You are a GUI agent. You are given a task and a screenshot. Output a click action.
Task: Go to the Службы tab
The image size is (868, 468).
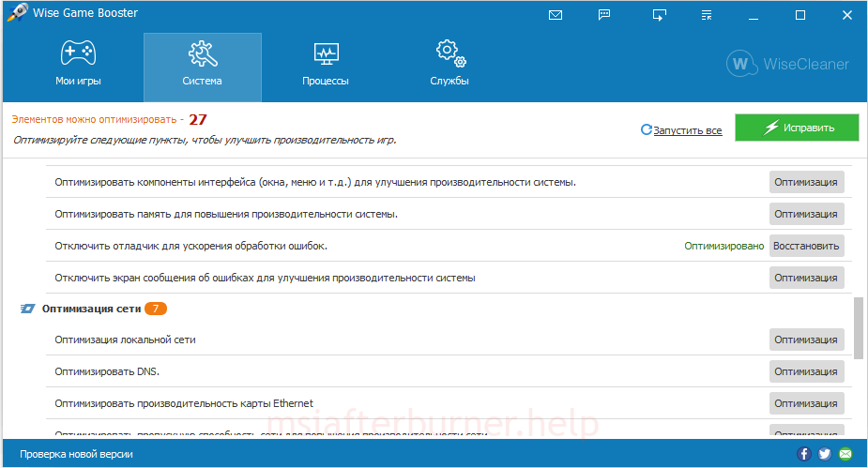click(449, 66)
